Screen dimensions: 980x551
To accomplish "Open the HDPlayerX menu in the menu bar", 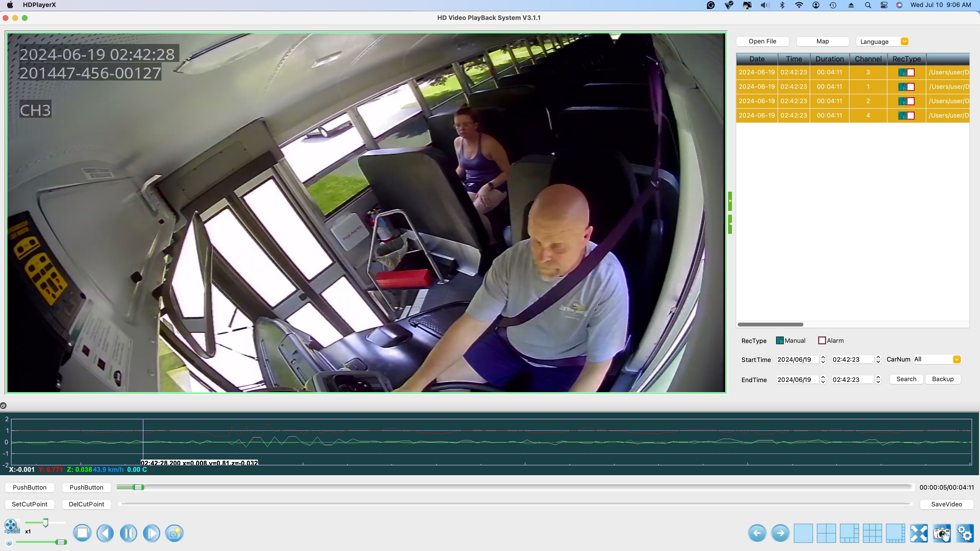I will pos(39,5).
